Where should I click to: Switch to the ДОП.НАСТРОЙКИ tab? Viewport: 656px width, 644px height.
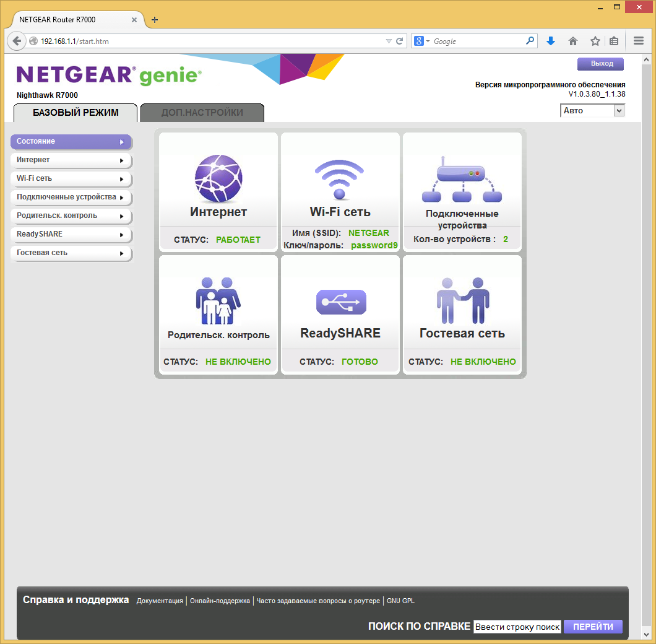pyautogui.click(x=202, y=113)
